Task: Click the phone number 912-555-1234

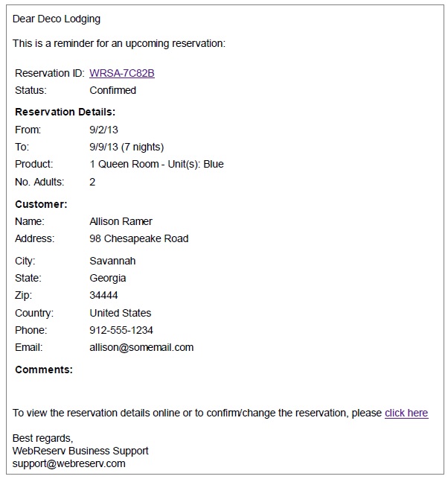Action: [x=121, y=330]
